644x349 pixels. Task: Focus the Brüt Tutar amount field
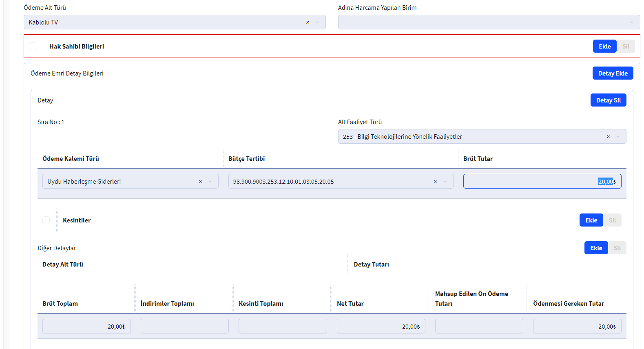pyautogui.click(x=542, y=182)
